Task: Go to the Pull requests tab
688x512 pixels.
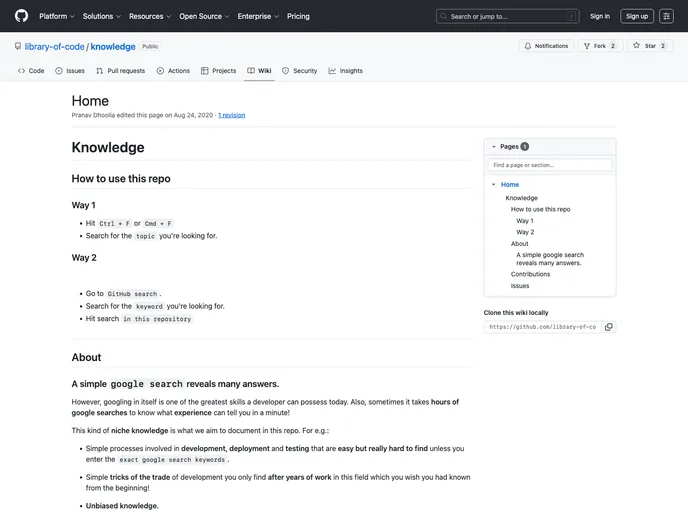Action: 120,71
